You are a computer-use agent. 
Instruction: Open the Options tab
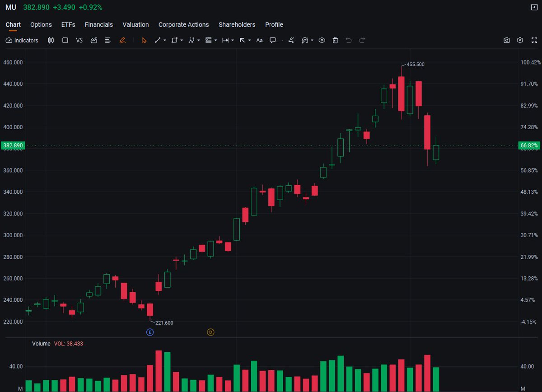[41, 25]
